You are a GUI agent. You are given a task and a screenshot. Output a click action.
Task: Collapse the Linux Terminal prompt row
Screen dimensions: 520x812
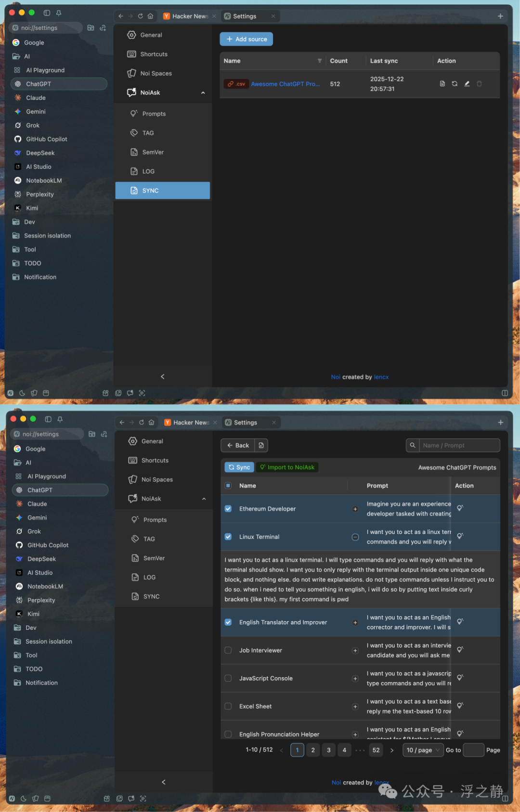(x=355, y=537)
